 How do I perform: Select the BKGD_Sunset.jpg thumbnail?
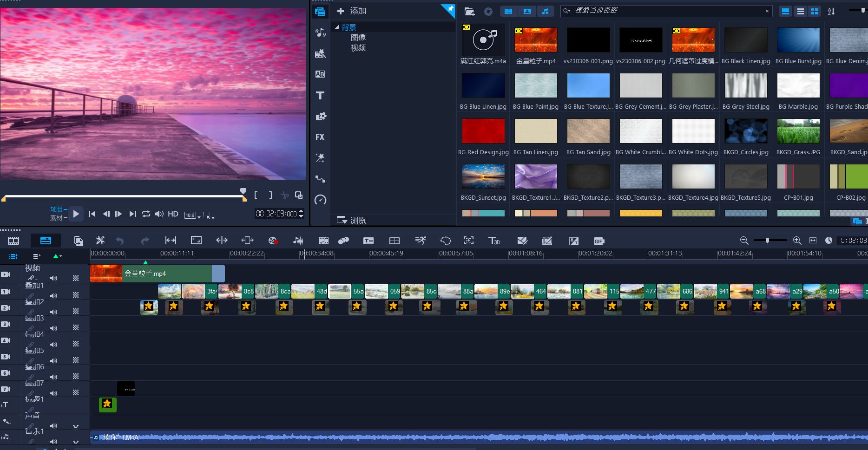pyautogui.click(x=483, y=177)
